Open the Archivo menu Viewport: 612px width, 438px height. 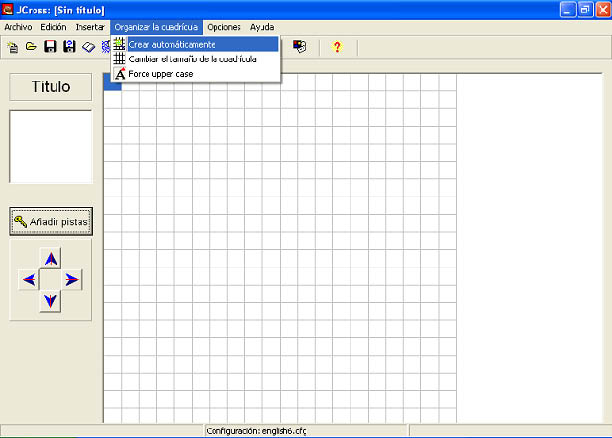(x=18, y=27)
